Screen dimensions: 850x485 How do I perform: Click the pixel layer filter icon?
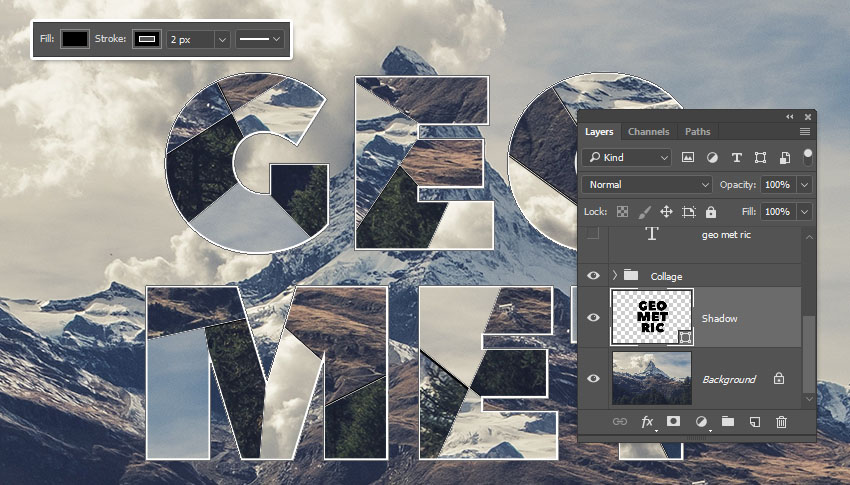pyautogui.click(x=688, y=158)
